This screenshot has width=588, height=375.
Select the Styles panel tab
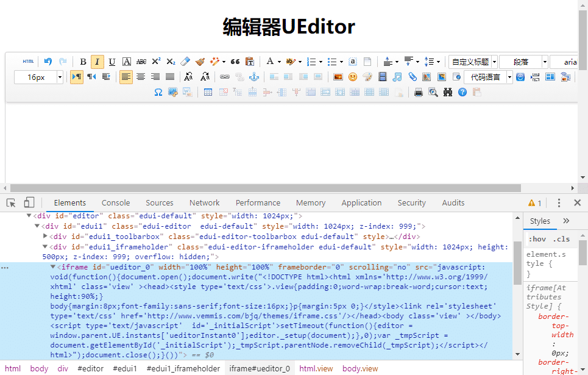tap(540, 221)
